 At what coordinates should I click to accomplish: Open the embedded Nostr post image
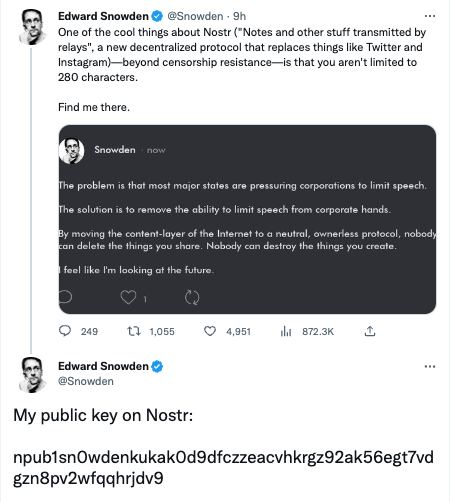point(247,219)
